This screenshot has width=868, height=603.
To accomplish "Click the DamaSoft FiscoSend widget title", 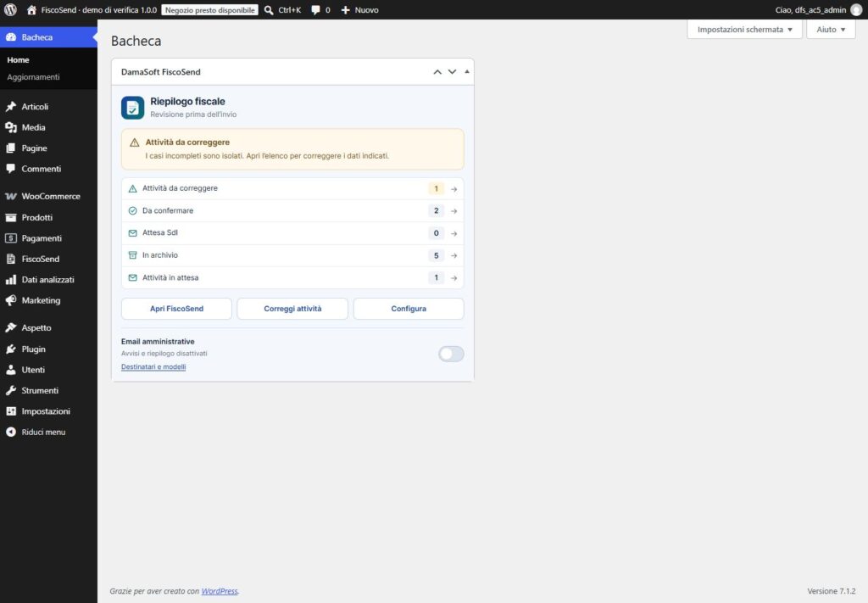I will [160, 72].
